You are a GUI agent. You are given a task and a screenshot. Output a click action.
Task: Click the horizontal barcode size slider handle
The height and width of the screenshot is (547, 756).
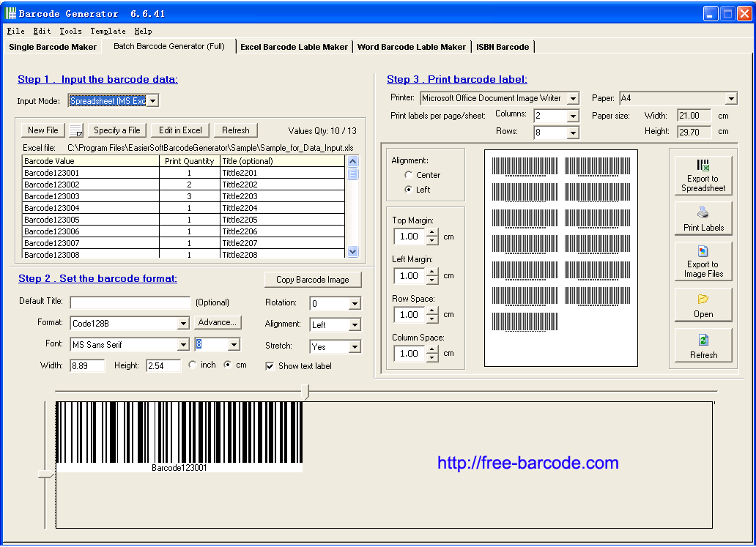click(x=305, y=393)
